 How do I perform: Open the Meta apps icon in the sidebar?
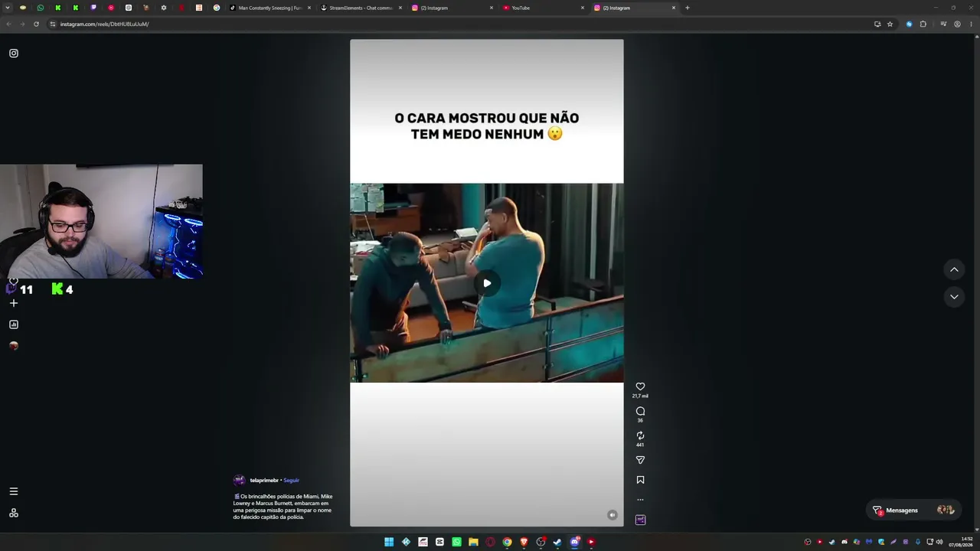click(14, 513)
